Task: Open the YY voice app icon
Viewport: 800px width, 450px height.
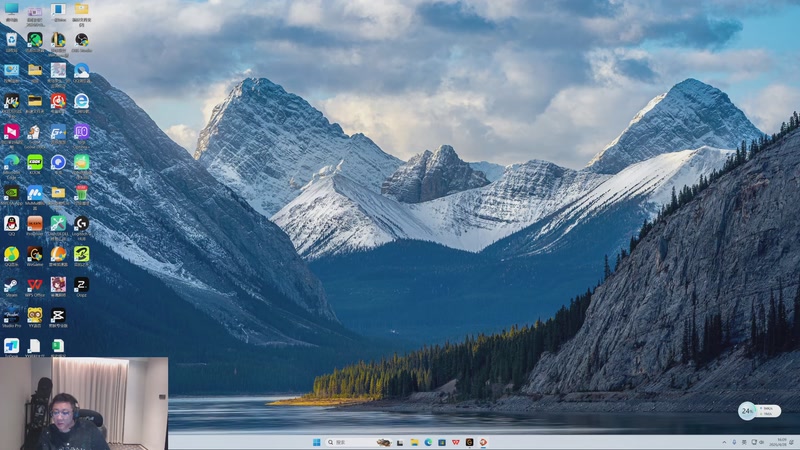Action: click(35, 315)
